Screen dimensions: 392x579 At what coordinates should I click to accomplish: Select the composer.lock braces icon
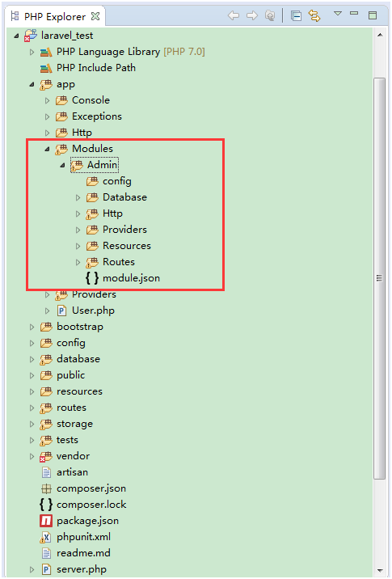click(46, 505)
